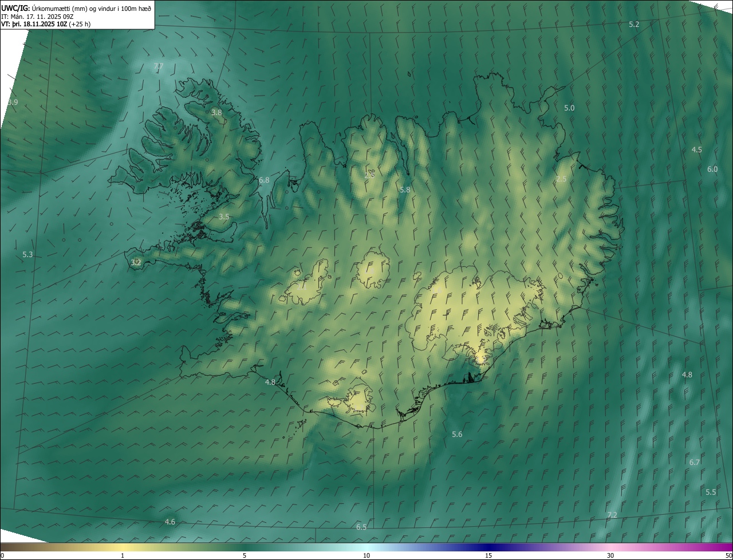This screenshot has height=560, width=733.
Task: Click the 50 tick on the color scale
Action: click(x=728, y=555)
